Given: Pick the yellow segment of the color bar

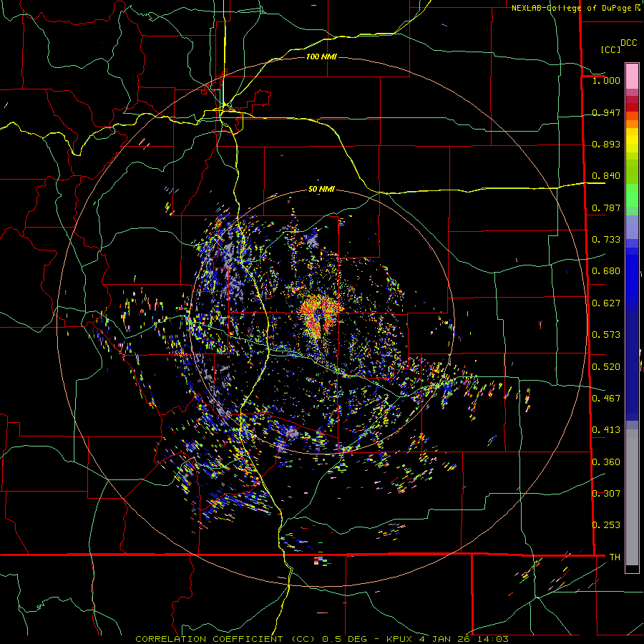Looking at the screenshot, I should [632, 140].
